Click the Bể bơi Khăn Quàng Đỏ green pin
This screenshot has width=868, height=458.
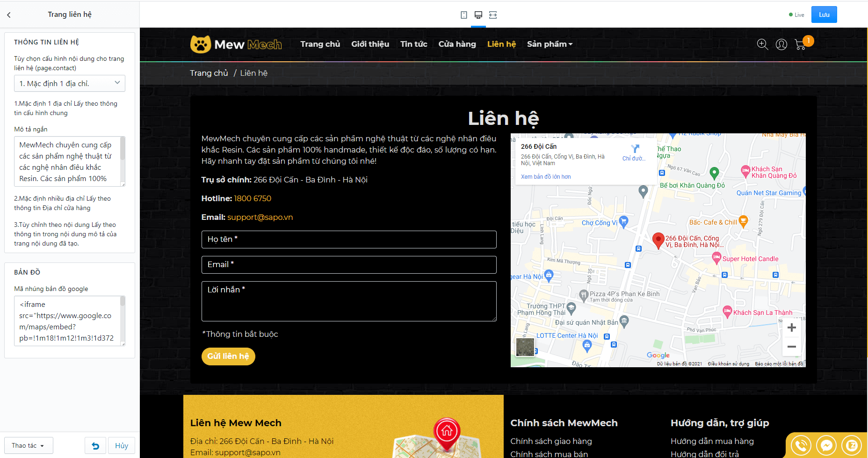[714, 173]
